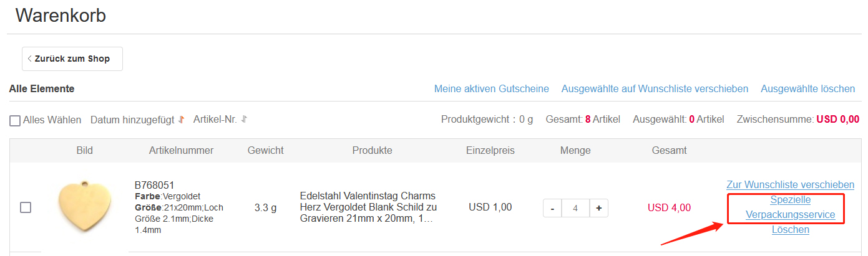Viewport: 868px width, 256px height.
Task: Click Ausgewählte auf Wunschliste verschieben
Action: pyautogui.click(x=655, y=88)
